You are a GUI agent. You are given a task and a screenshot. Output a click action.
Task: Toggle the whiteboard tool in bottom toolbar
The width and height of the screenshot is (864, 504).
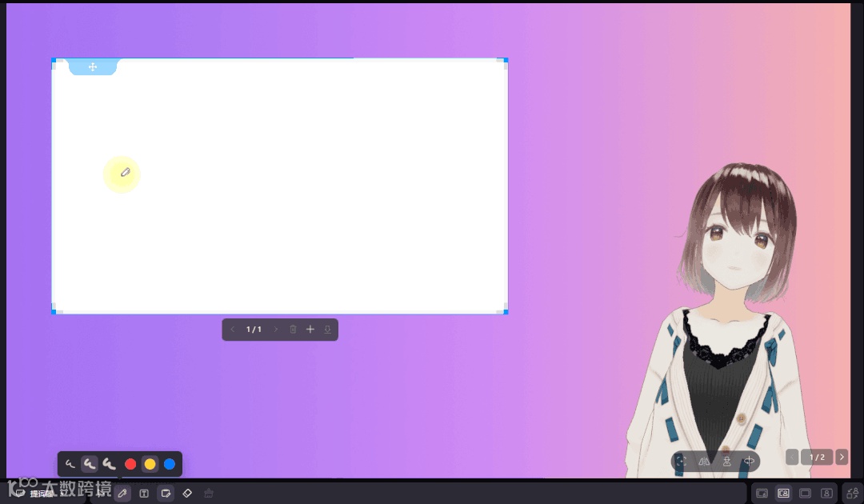coord(166,493)
